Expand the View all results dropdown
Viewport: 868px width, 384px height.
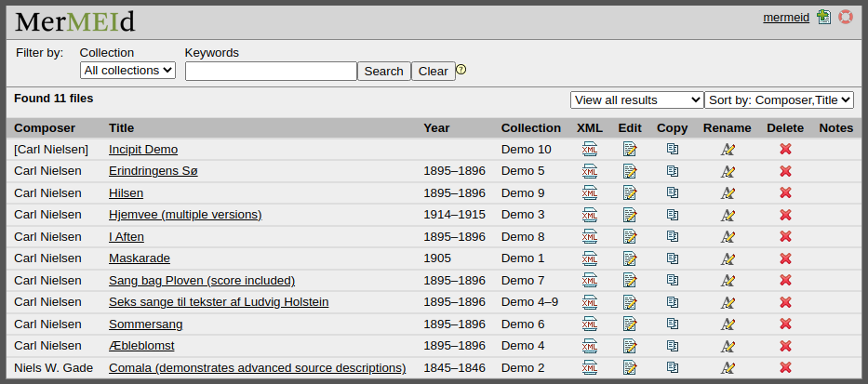click(636, 99)
